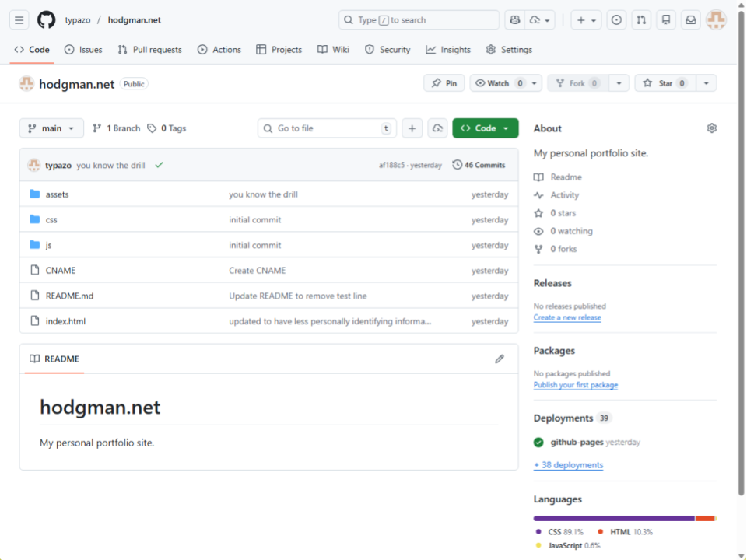Click the purple CSS language bar
The height and width of the screenshot is (560, 747).
[613, 518]
